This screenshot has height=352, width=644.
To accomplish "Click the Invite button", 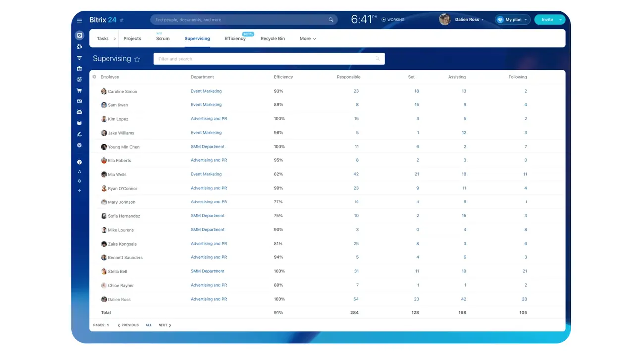I will (548, 19).
